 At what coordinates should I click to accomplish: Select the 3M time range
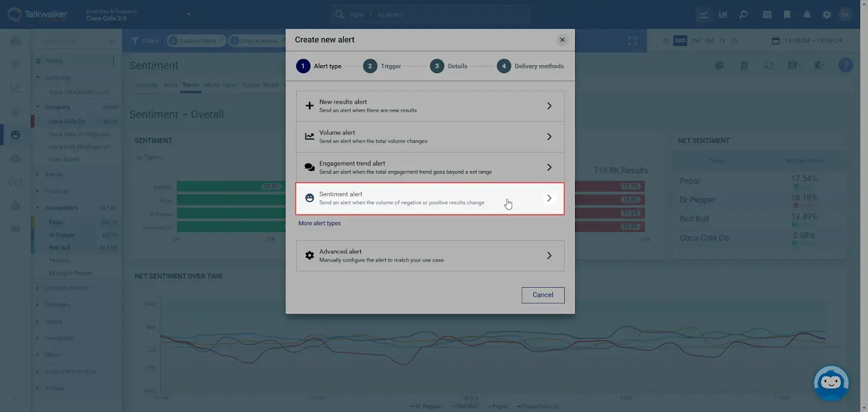coord(695,41)
